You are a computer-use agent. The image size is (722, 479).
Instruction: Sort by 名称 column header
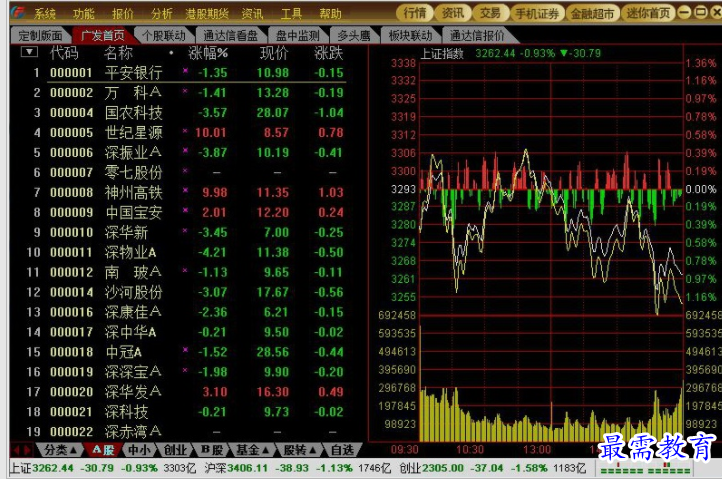(118, 53)
